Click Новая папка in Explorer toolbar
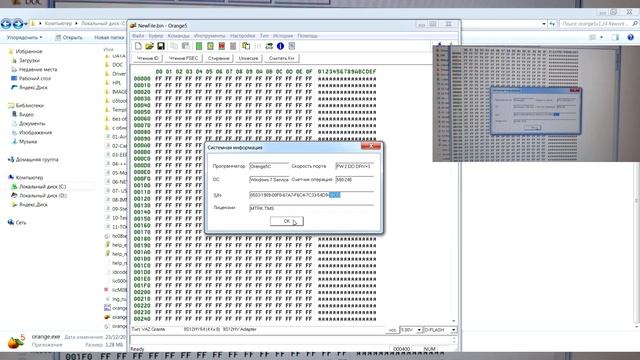640x360 pixels. pyautogui.click(x=109, y=38)
